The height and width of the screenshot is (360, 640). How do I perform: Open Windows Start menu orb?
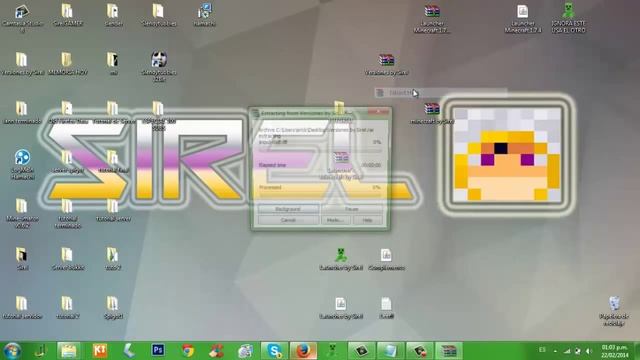click(x=12, y=351)
